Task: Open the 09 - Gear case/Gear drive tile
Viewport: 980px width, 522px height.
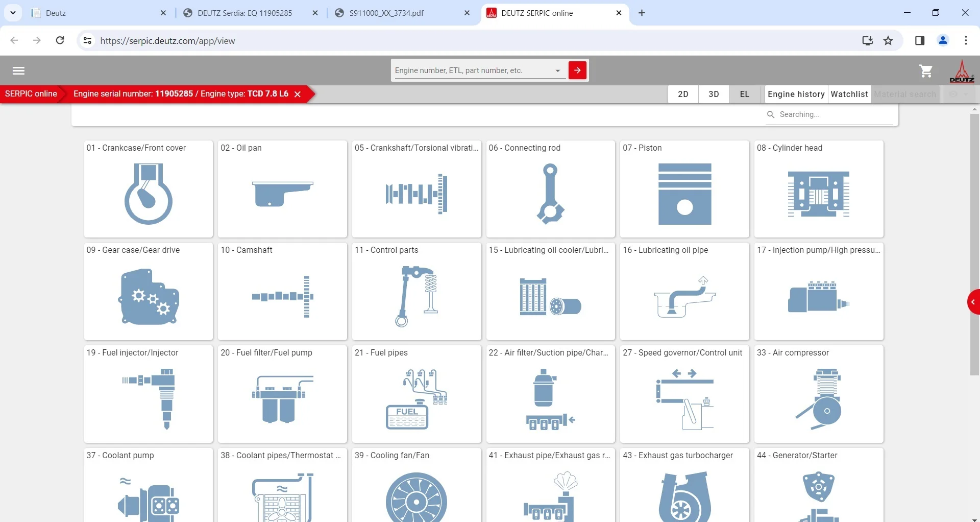Action: click(x=148, y=292)
